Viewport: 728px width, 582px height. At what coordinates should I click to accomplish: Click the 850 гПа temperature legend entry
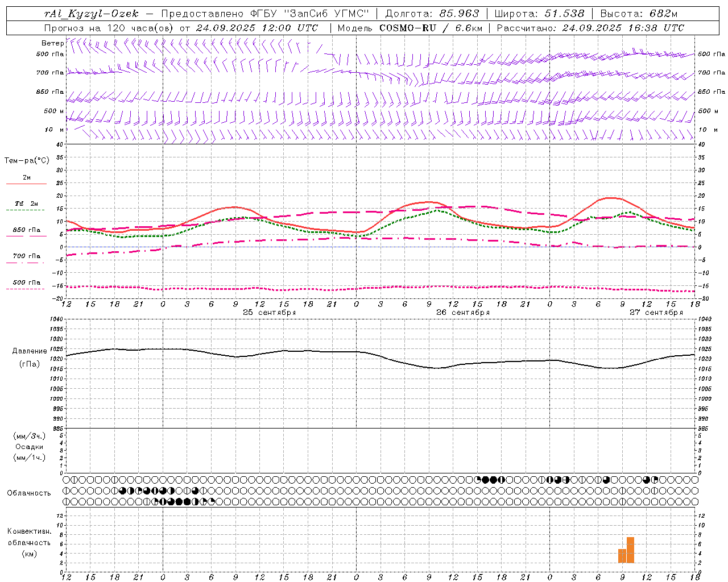(x=26, y=230)
